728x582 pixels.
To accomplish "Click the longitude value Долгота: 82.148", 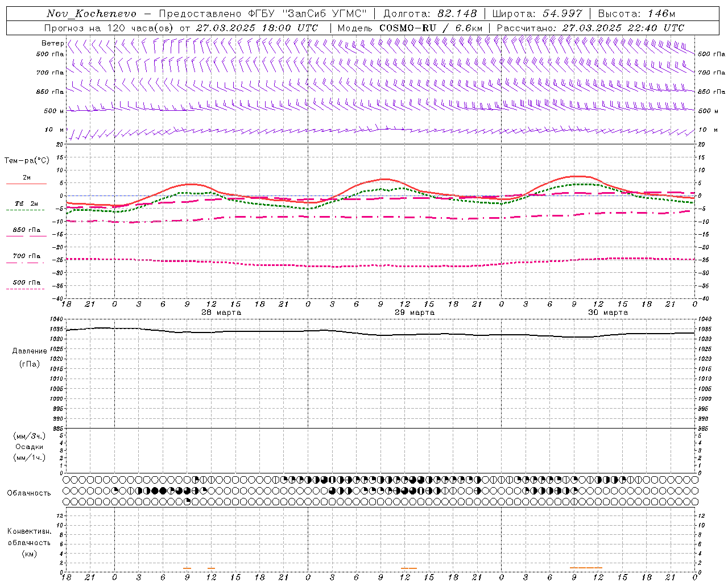I will [430, 14].
